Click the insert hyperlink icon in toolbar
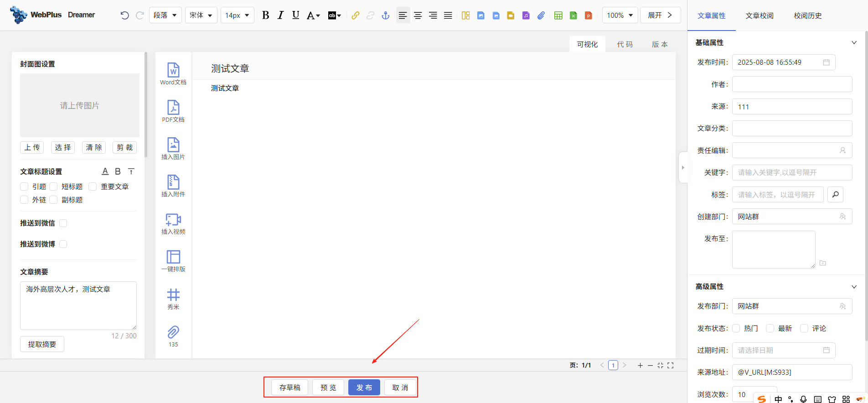Screen dimensions: 868x403 355,15
